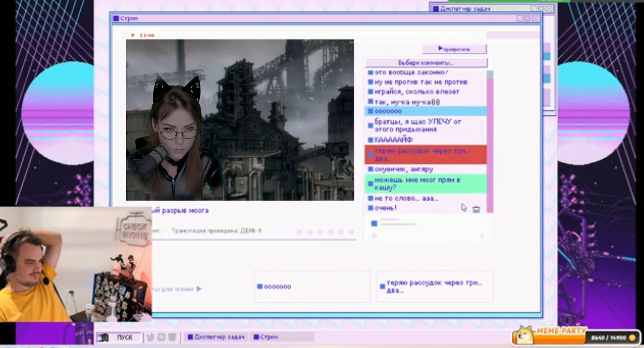Click the Twitch-style icon beside the chat bubble
Image resolution: width=644 pixels, height=348 pixels.
(x=172, y=337)
